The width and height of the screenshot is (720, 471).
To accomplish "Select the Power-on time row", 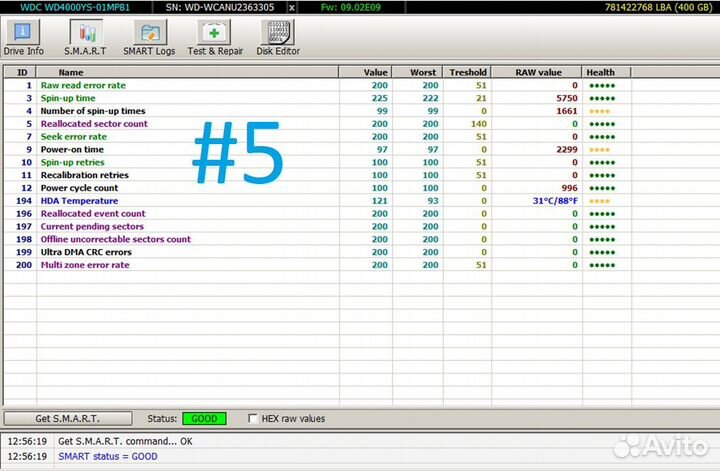I will click(x=72, y=149).
